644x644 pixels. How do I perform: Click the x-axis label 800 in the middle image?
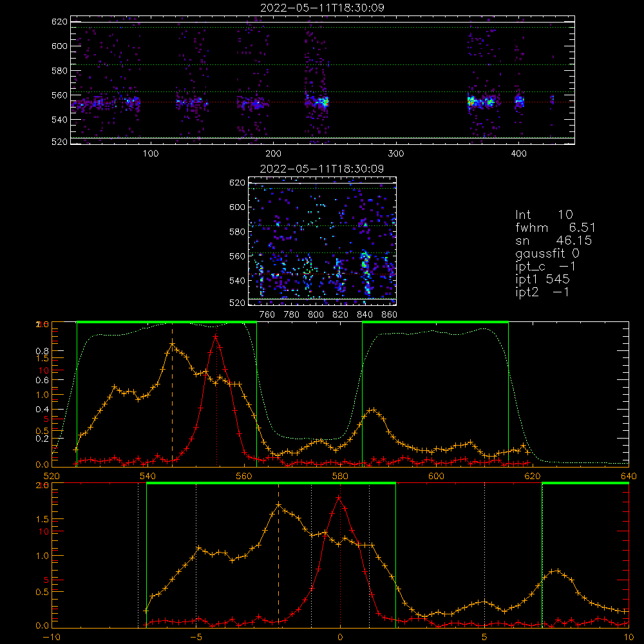316,315
